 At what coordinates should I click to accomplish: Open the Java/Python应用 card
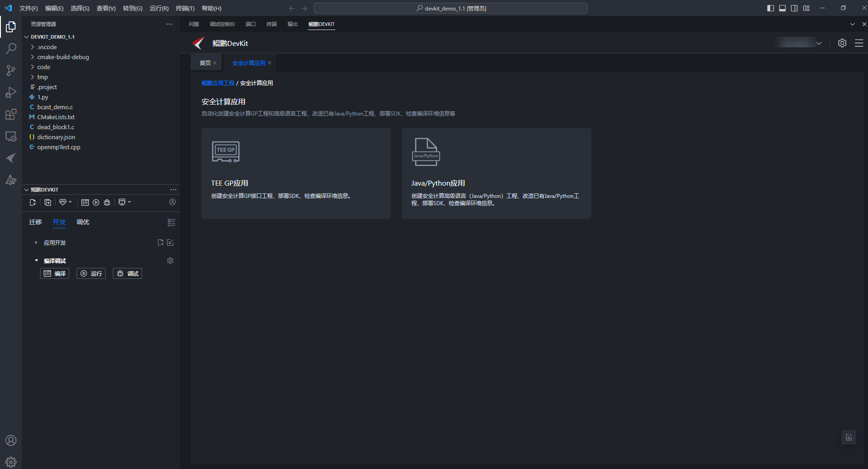(x=497, y=173)
